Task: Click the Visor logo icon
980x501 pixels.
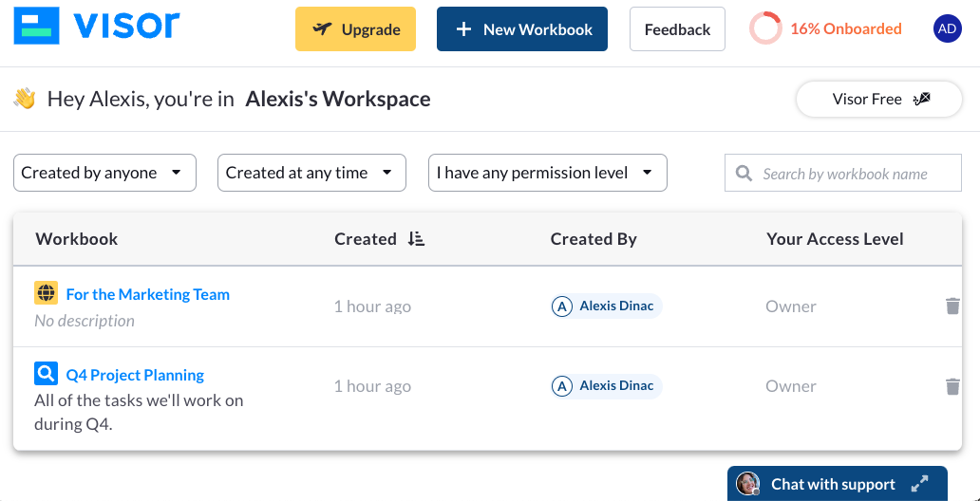Action: (x=37, y=26)
